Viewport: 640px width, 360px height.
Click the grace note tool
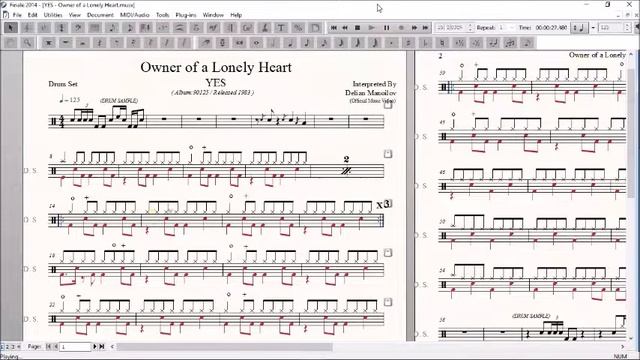tap(527, 43)
